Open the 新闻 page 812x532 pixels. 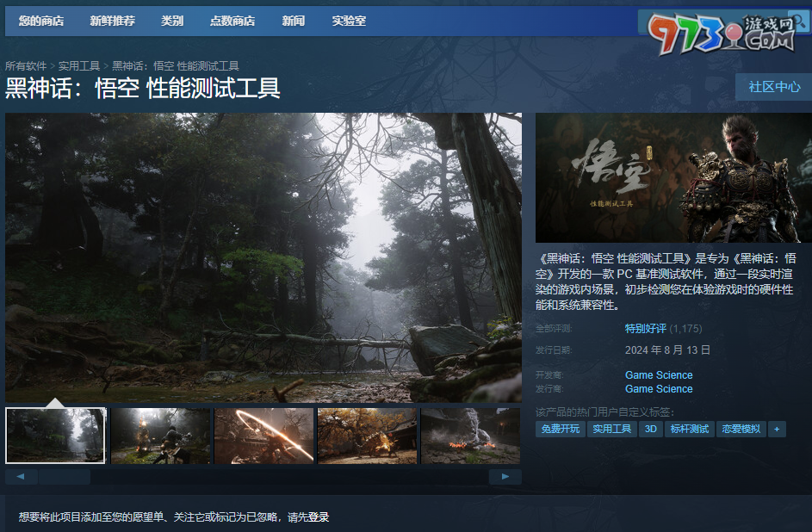[294, 21]
